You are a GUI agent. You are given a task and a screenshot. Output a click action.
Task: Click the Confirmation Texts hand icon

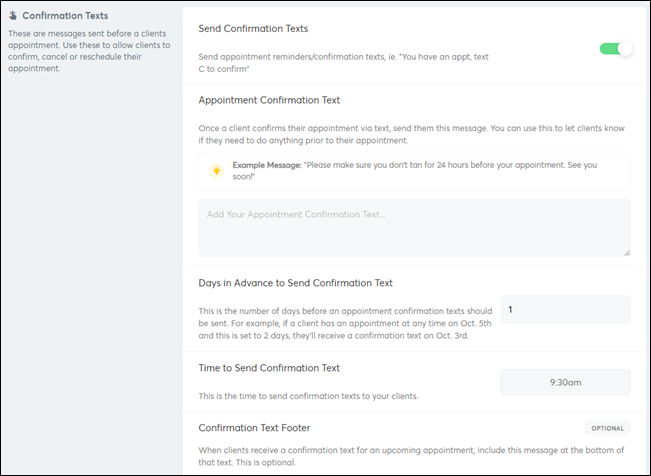pyautogui.click(x=13, y=15)
